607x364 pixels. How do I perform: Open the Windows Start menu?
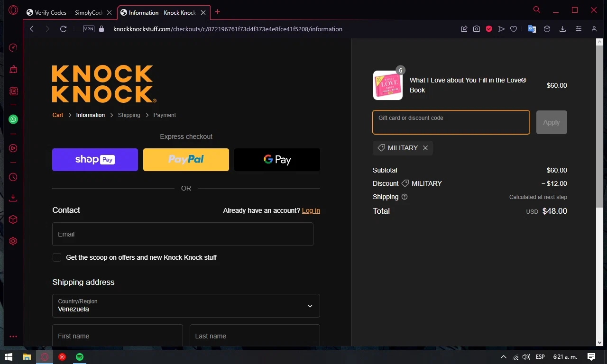coord(9,357)
